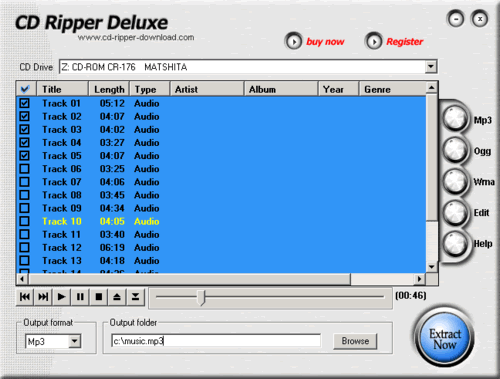Image resolution: width=500 pixels, height=379 pixels.
Task: Sort by Artist column header
Action: (207, 89)
